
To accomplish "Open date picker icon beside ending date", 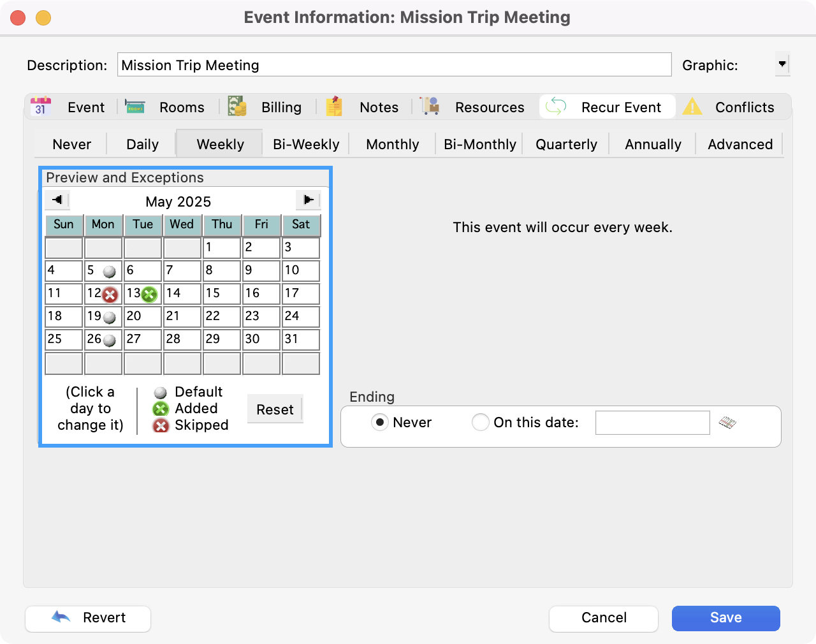I will [x=727, y=423].
